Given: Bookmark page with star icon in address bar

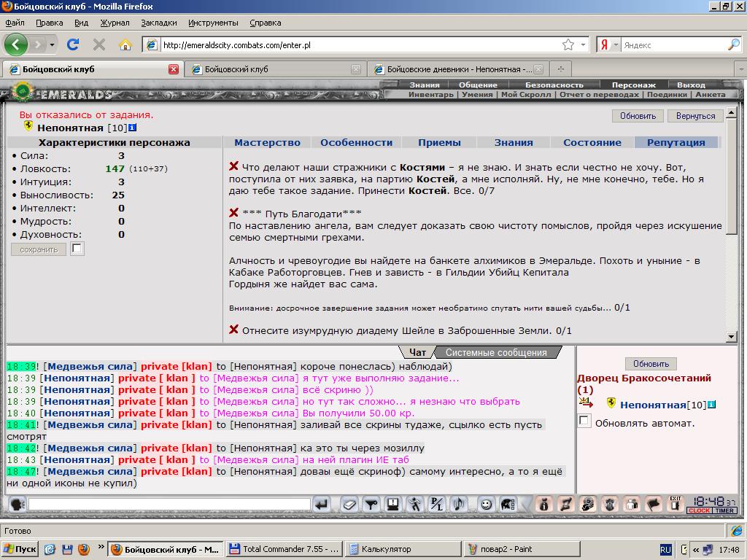Looking at the screenshot, I should coord(568,44).
